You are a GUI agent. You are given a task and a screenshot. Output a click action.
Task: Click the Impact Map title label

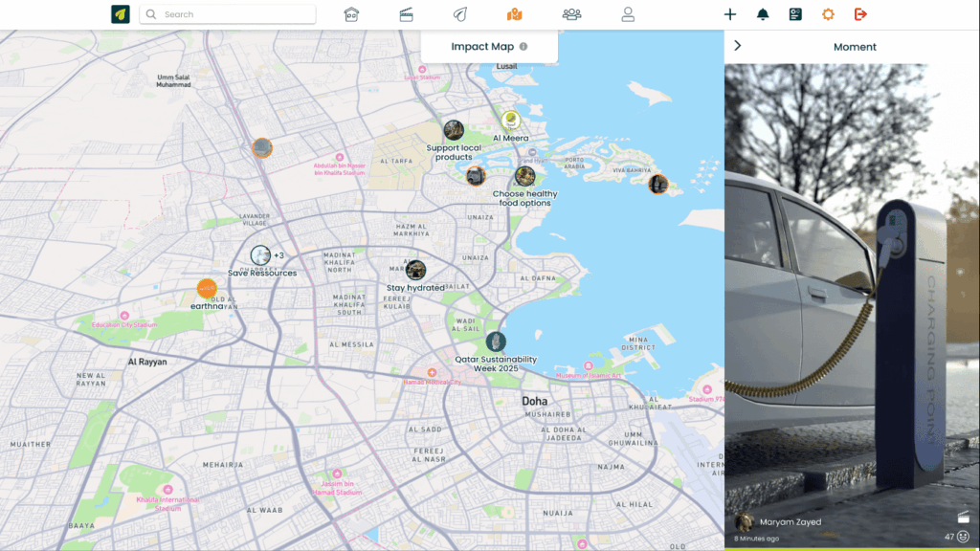coord(482,46)
